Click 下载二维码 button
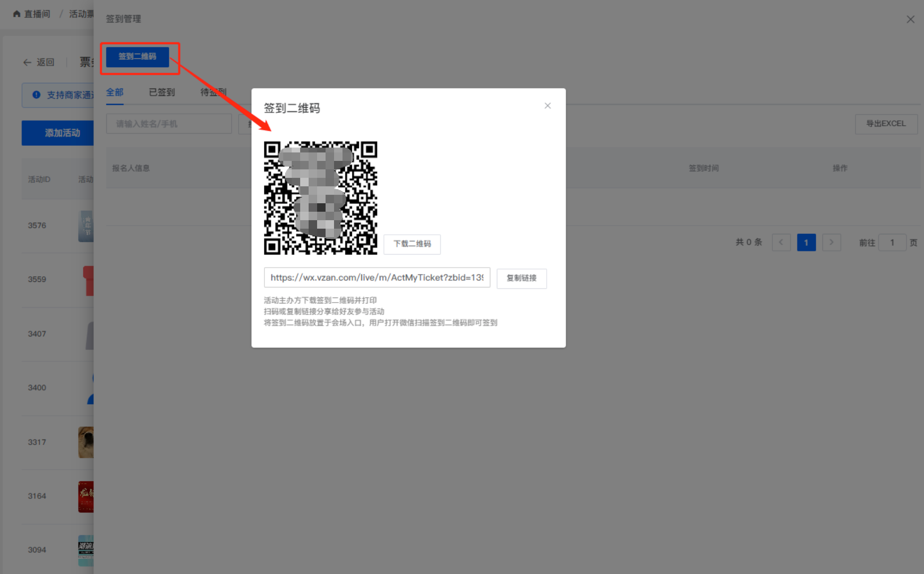This screenshot has height=574, width=924. (412, 244)
